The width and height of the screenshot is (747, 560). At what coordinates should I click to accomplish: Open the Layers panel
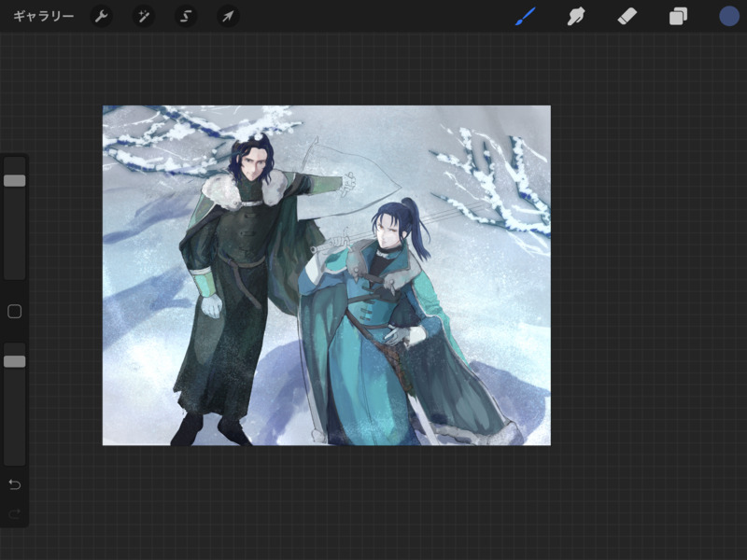click(678, 17)
